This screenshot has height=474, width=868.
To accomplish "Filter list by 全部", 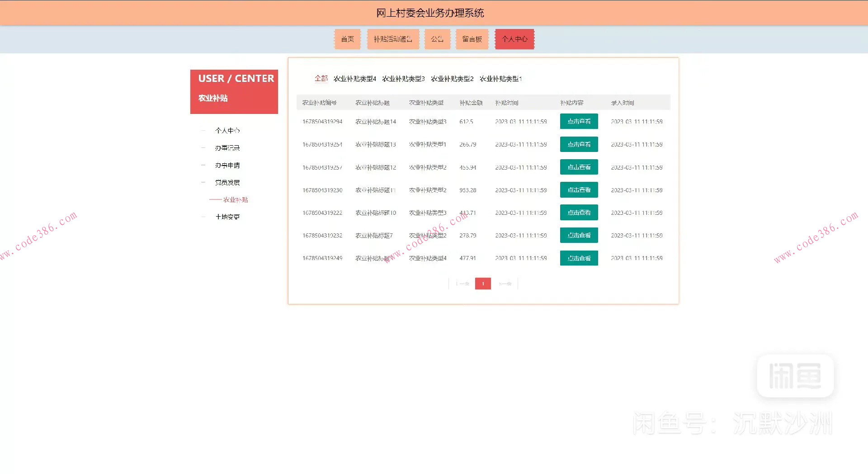I will (321, 79).
